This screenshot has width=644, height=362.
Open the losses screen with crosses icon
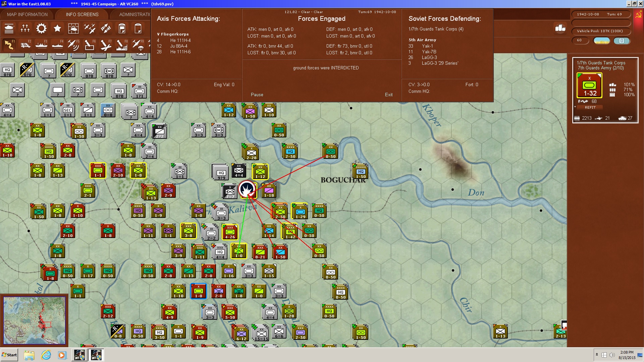pyautogui.click(x=25, y=28)
